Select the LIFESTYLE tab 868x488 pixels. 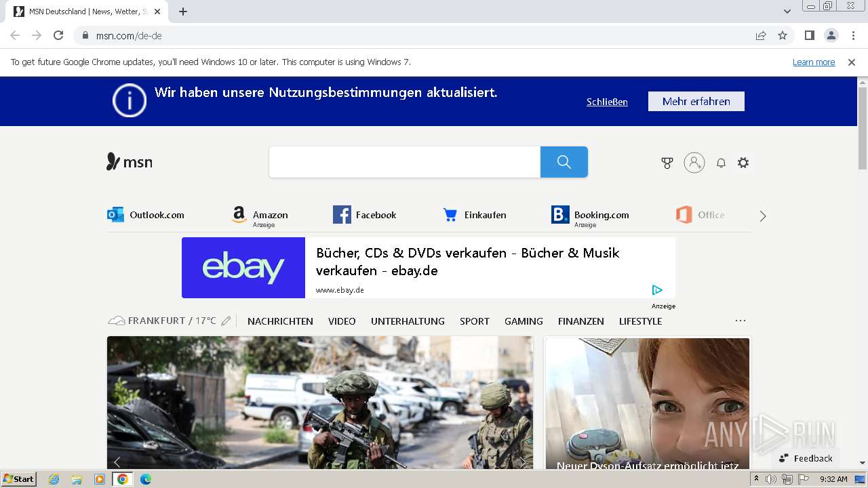(640, 321)
